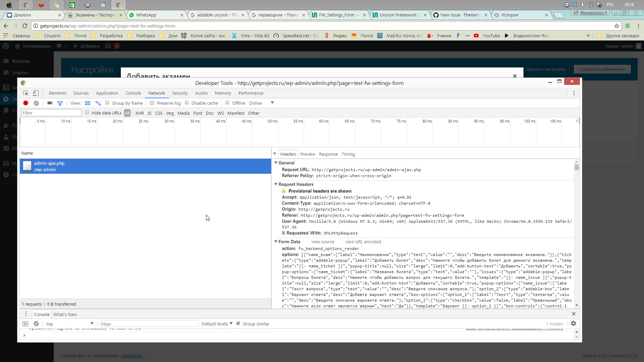
Task: Open DevTools customize three-dot menu
Action: point(574,93)
